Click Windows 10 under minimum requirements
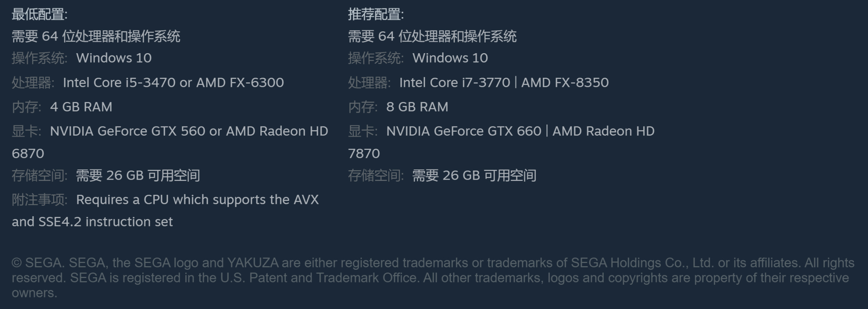This screenshot has height=309, width=868. [x=114, y=58]
